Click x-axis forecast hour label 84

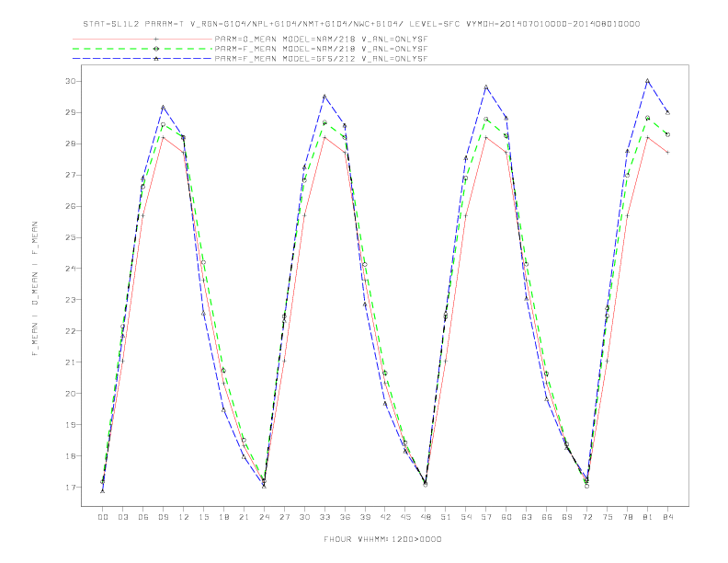click(667, 517)
